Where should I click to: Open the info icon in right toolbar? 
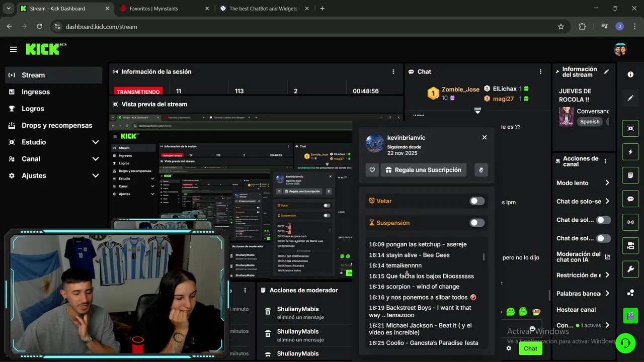pyautogui.click(x=630, y=74)
